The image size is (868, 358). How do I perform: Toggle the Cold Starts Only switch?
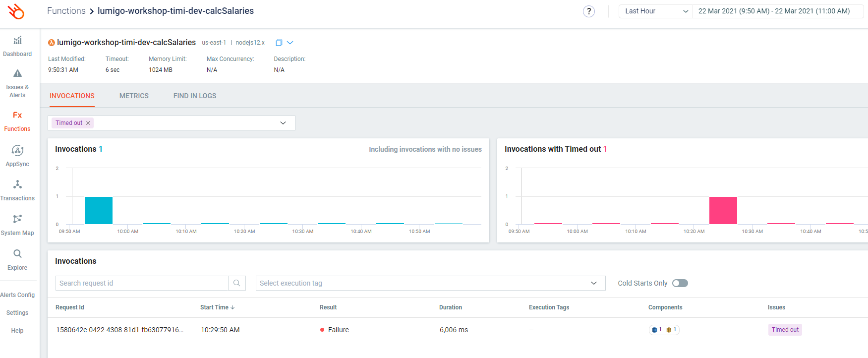(x=680, y=283)
